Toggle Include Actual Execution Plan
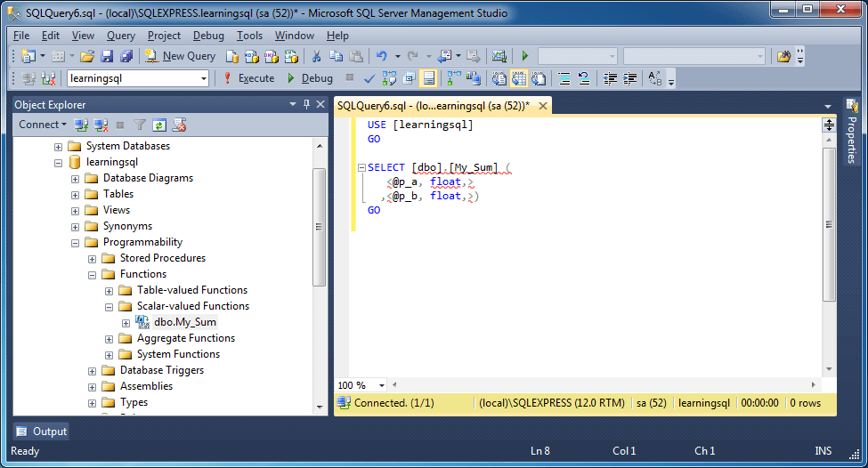This screenshot has width=868, height=468. (x=453, y=78)
